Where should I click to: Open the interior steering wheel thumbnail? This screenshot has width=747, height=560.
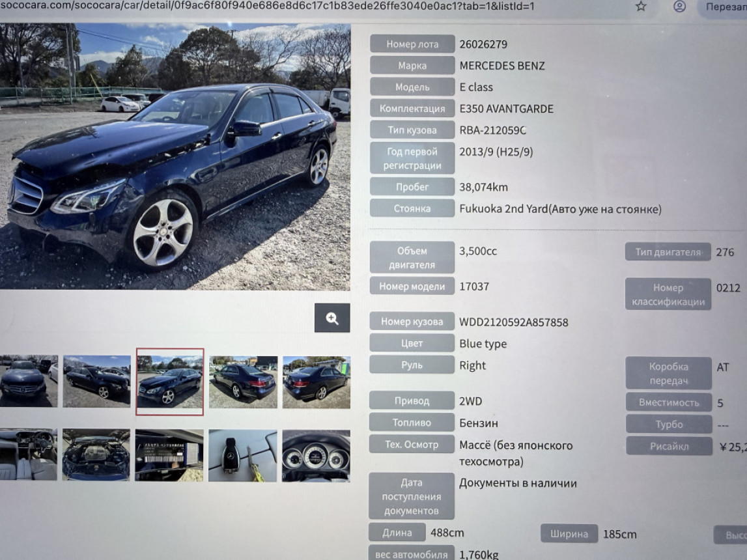pyautogui.click(x=29, y=455)
